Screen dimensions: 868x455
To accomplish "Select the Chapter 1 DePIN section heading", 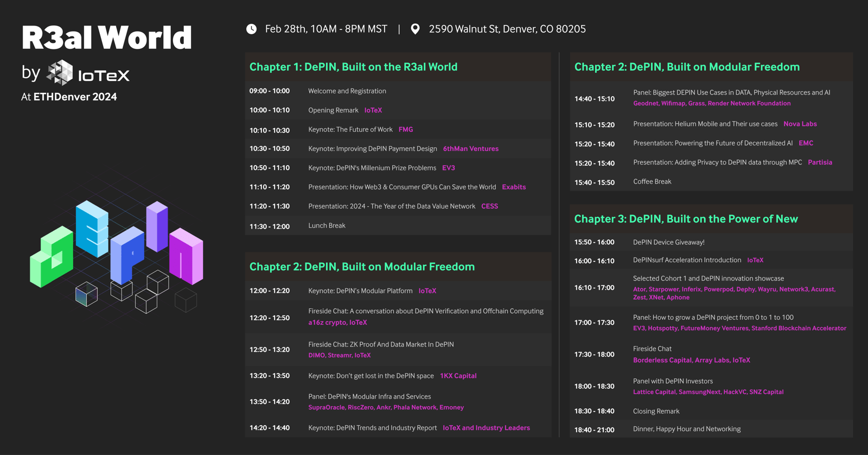I will pyautogui.click(x=353, y=67).
